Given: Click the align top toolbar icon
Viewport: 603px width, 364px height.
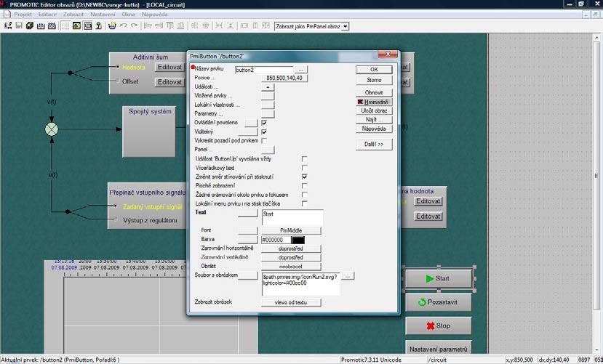Looking at the screenshot, I should (169, 25).
